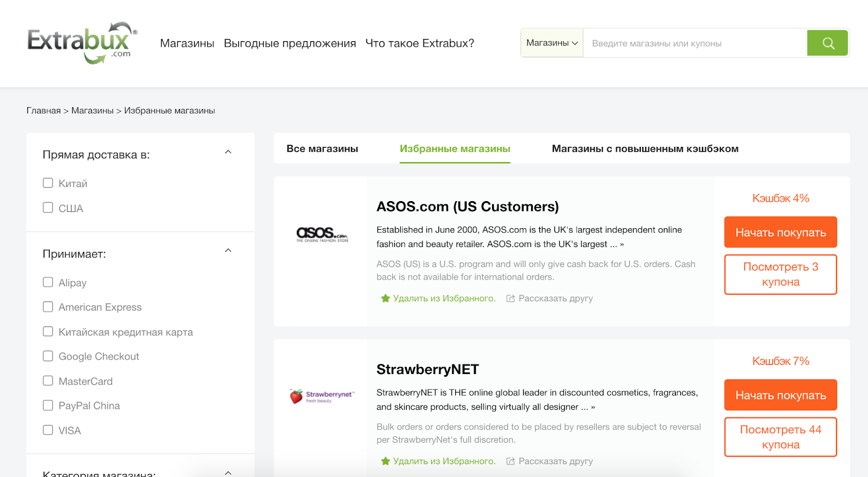Click Рассказать другу under ASOS.com

coord(556,298)
